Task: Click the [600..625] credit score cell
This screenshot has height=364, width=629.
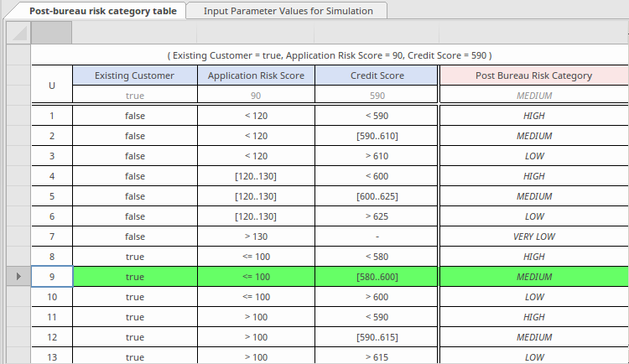Action: point(377,196)
